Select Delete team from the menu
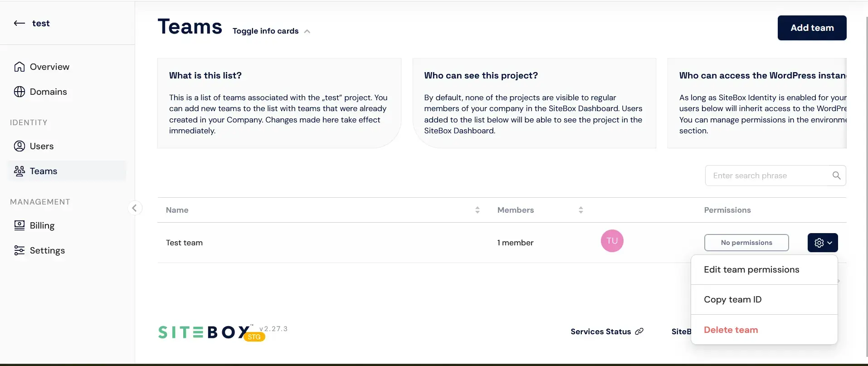The height and width of the screenshot is (366, 868). tap(764, 330)
